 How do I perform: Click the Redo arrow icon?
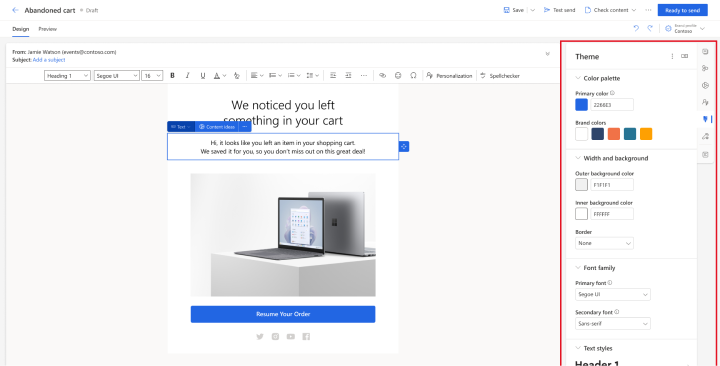[650, 28]
